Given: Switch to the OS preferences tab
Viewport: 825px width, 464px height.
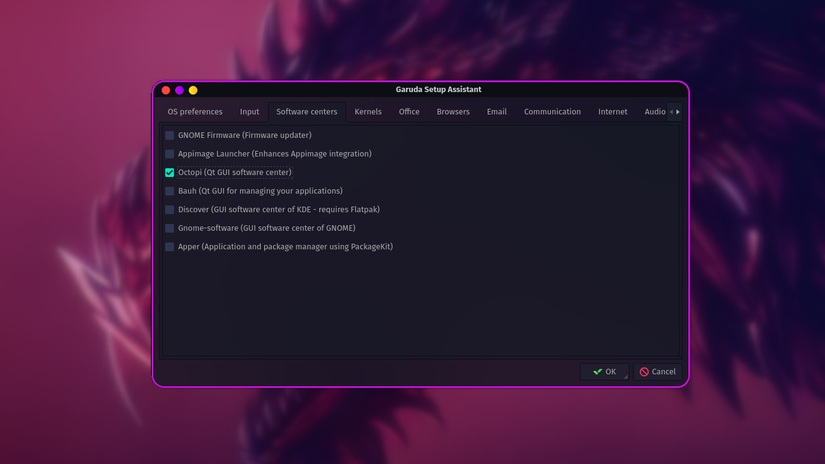Looking at the screenshot, I should click(x=195, y=112).
